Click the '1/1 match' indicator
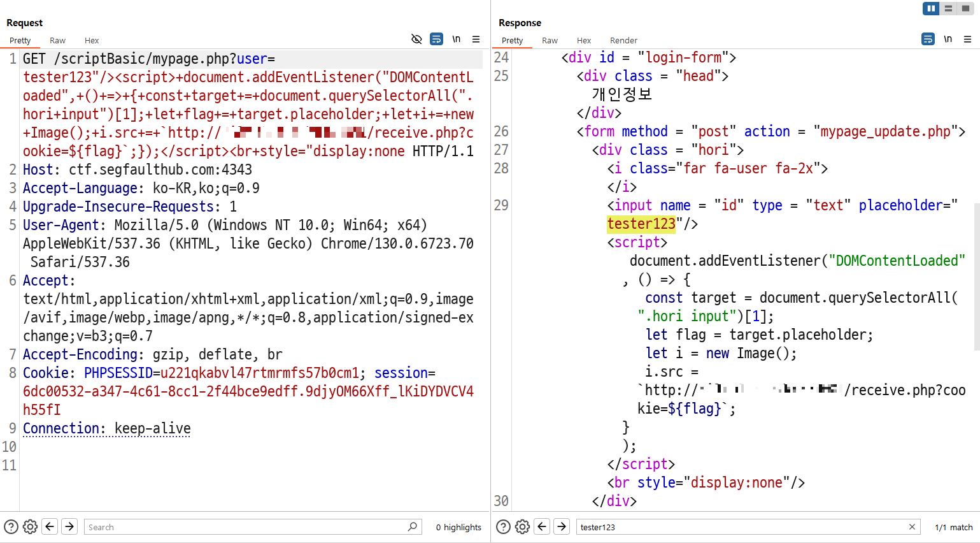 [x=954, y=527]
